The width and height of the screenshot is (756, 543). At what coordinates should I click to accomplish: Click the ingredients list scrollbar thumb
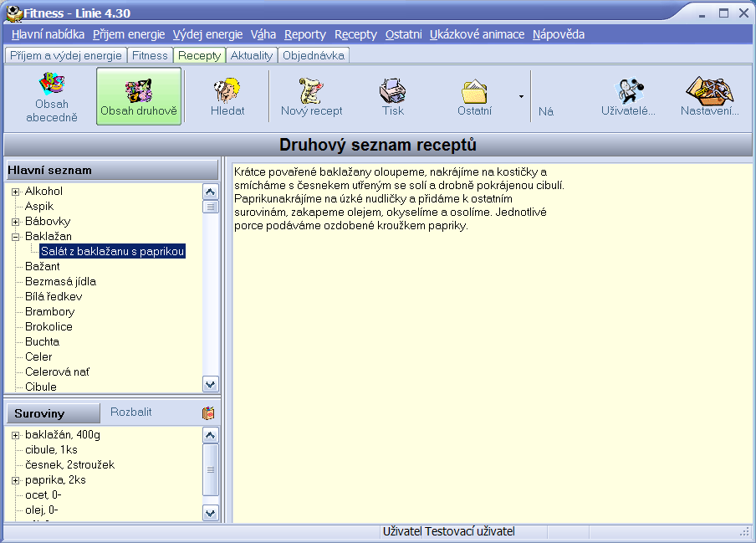click(x=210, y=469)
